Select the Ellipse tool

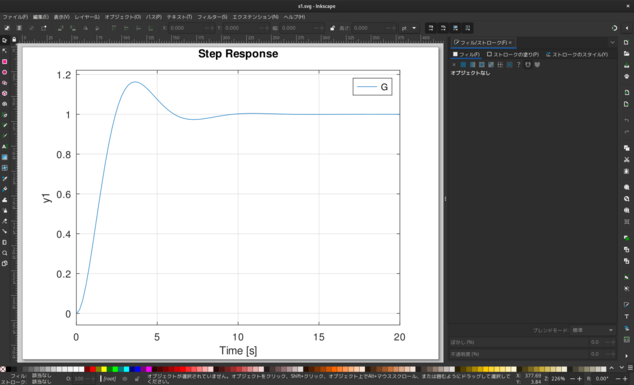[x=4, y=72]
